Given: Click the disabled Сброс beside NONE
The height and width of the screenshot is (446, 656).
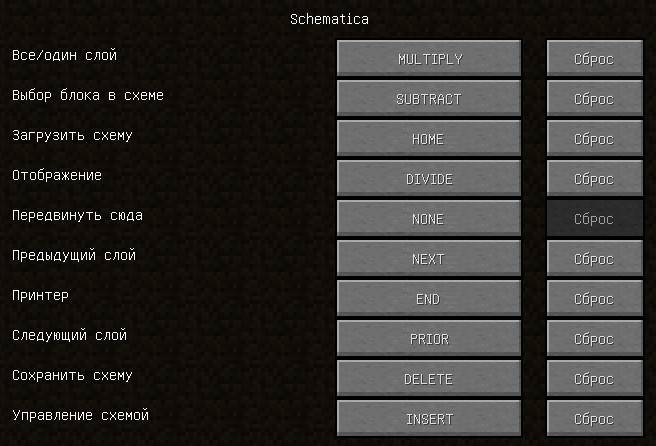Looking at the screenshot, I should coord(594,219).
